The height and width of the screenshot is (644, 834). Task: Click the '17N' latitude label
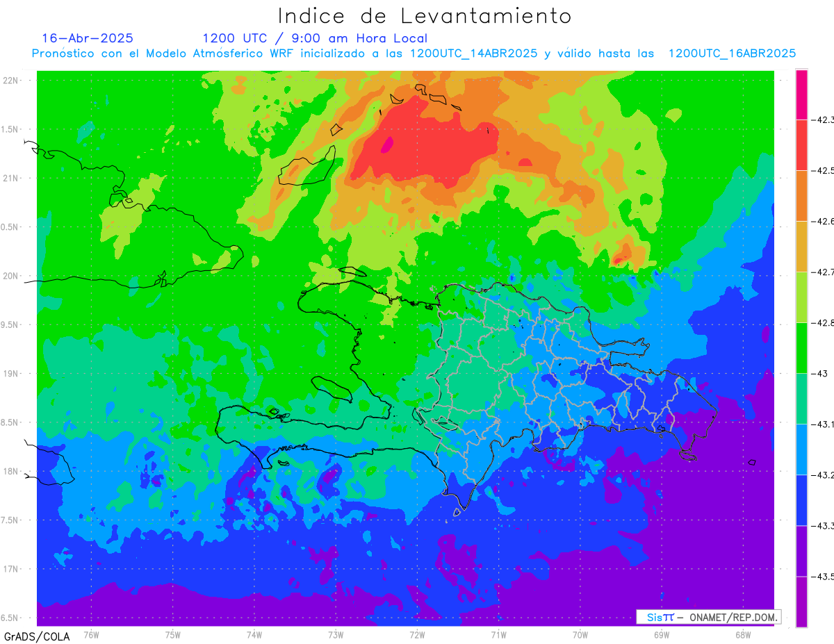click(x=10, y=569)
